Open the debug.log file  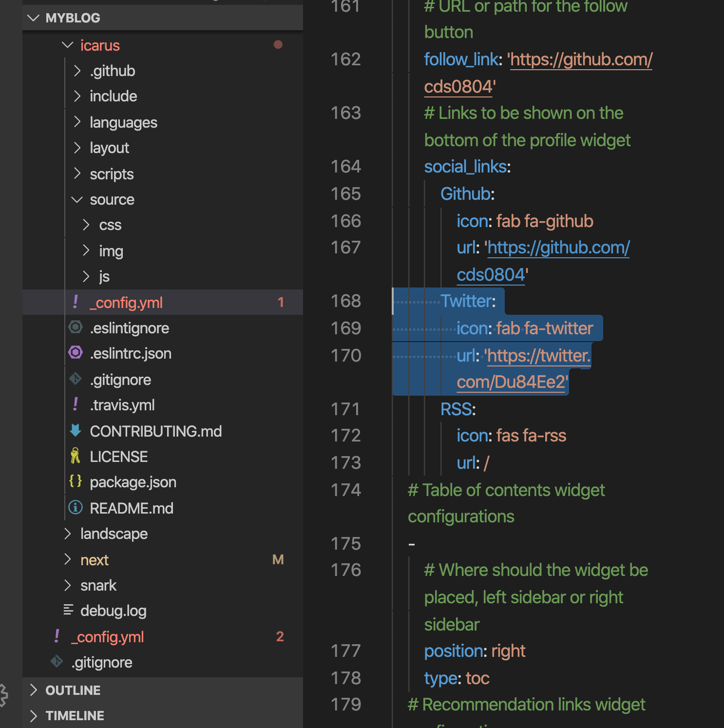[x=114, y=611]
